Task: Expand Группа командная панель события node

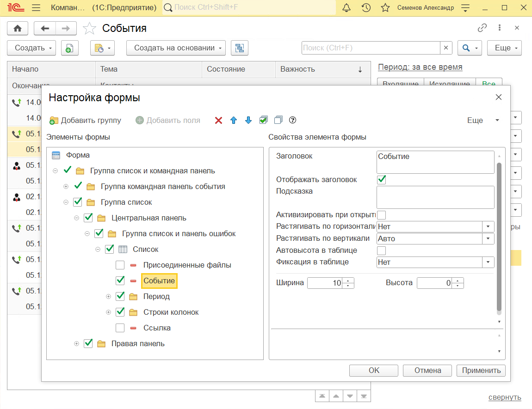Action: pos(66,186)
